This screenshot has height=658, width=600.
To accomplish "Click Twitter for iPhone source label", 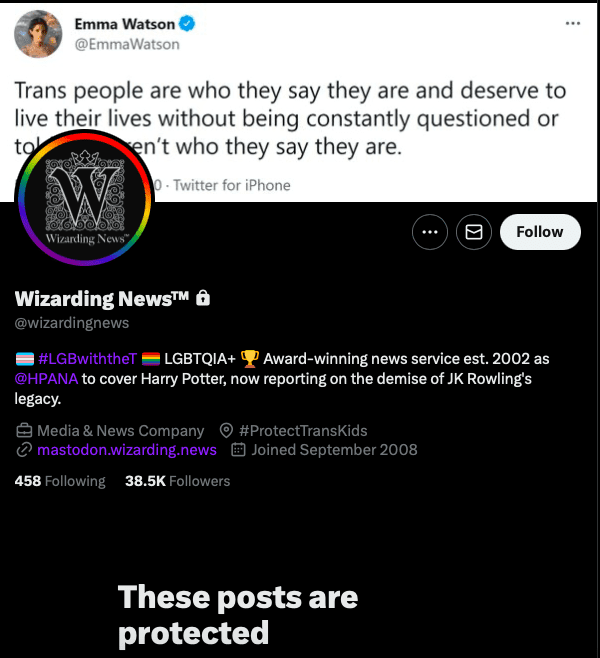I will [232, 185].
